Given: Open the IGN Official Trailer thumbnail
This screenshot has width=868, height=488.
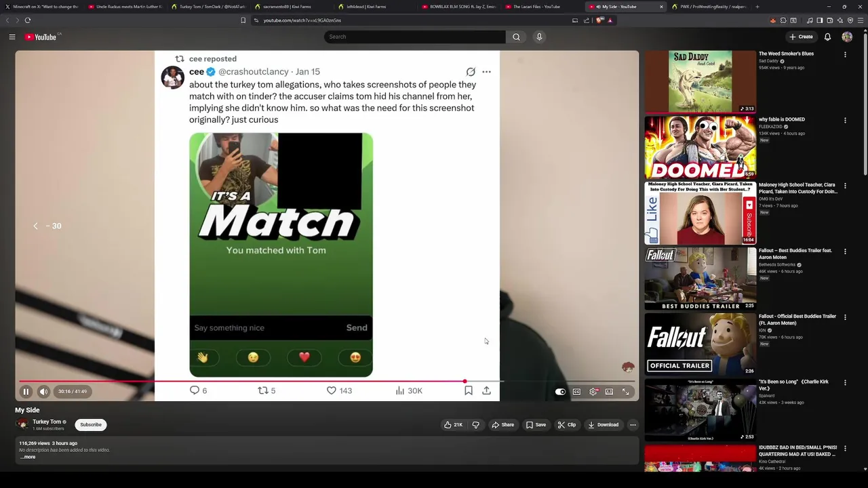Looking at the screenshot, I should pos(700,344).
